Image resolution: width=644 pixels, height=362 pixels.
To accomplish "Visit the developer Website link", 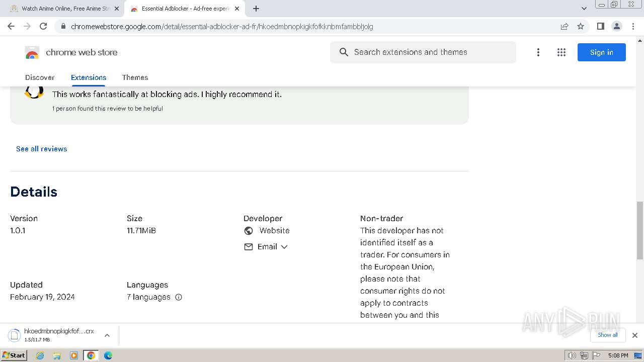I will (x=274, y=231).
